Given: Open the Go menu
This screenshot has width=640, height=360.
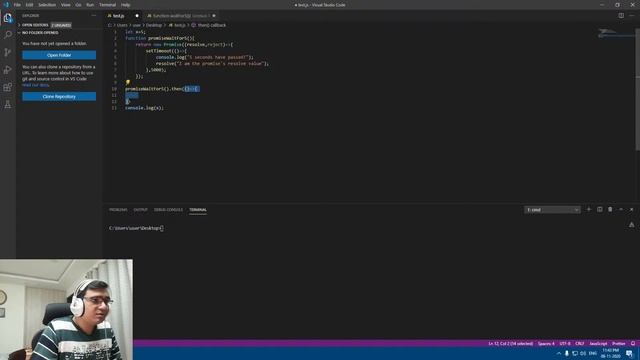Looking at the screenshot, I should point(78,5).
